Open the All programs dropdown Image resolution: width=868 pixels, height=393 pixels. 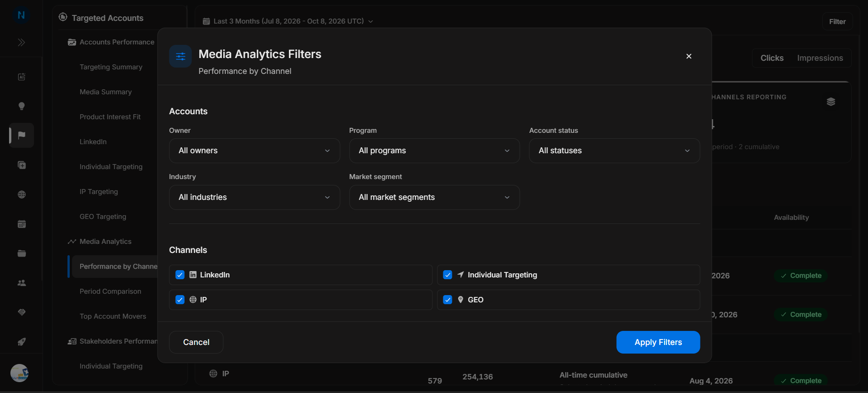coord(434,150)
